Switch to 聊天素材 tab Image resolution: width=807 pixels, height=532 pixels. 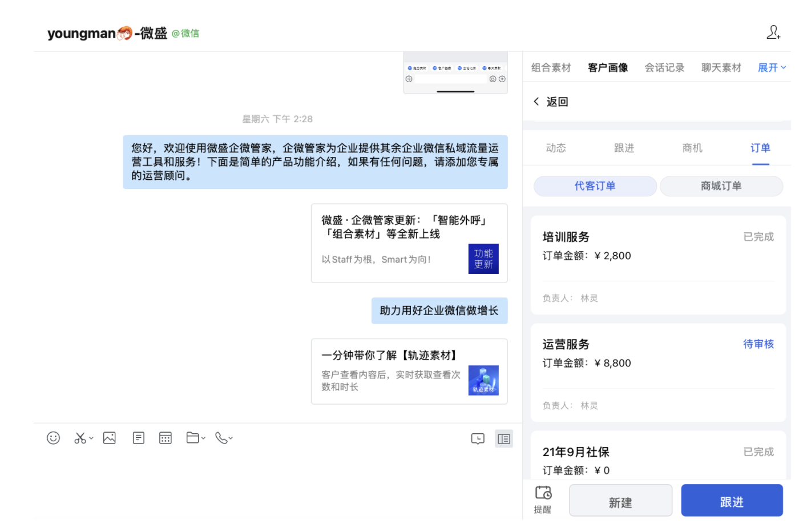[x=721, y=67]
